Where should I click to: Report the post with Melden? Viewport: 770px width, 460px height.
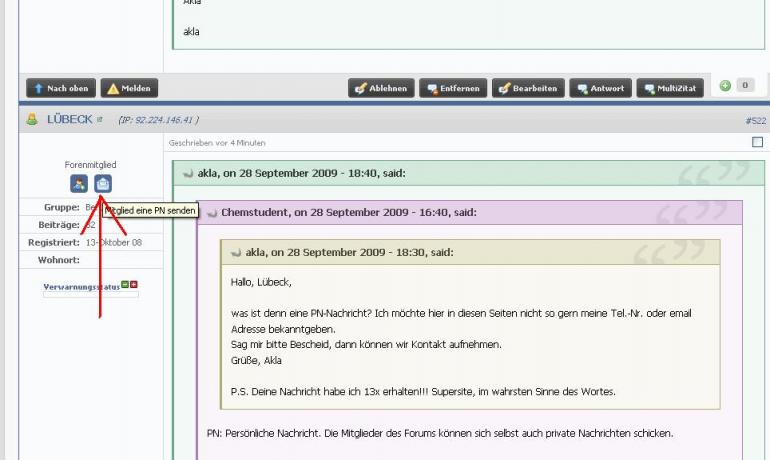click(x=129, y=88)
